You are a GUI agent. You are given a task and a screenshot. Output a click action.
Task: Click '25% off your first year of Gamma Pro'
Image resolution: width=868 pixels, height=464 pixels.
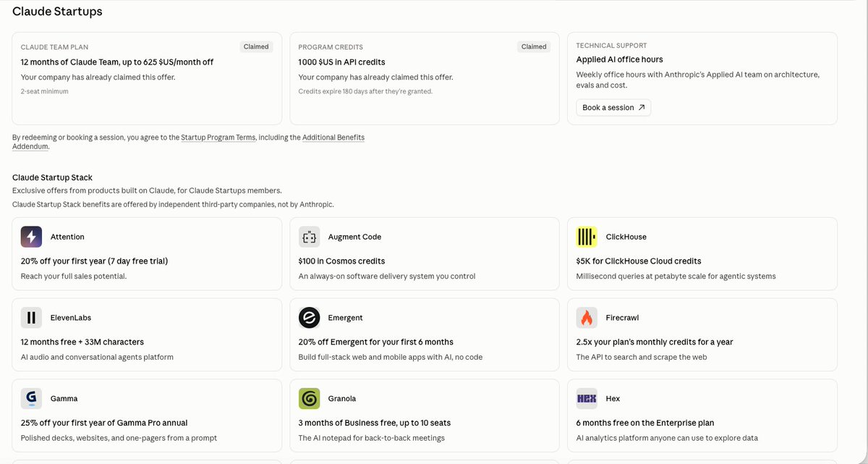coord(106,423)
